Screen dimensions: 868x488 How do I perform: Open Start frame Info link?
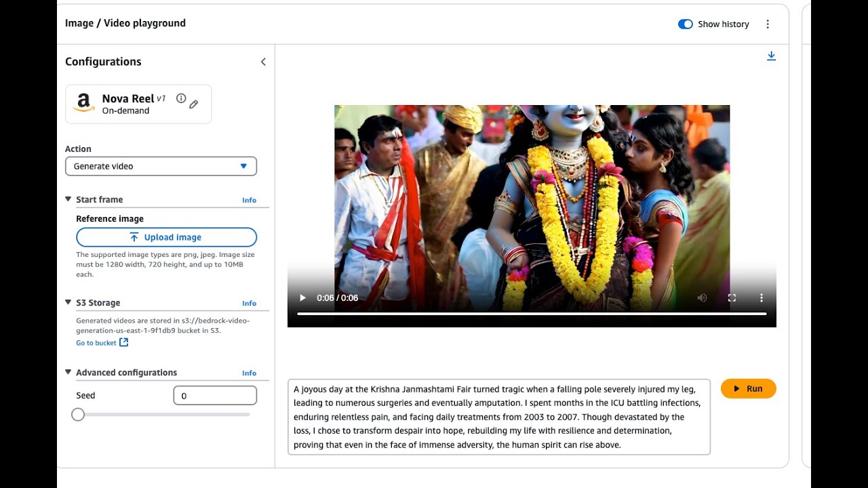coord(250,200)
